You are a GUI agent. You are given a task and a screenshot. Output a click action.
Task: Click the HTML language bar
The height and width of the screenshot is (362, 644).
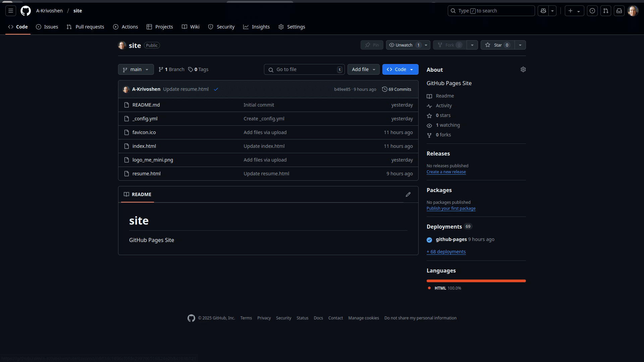476,281
